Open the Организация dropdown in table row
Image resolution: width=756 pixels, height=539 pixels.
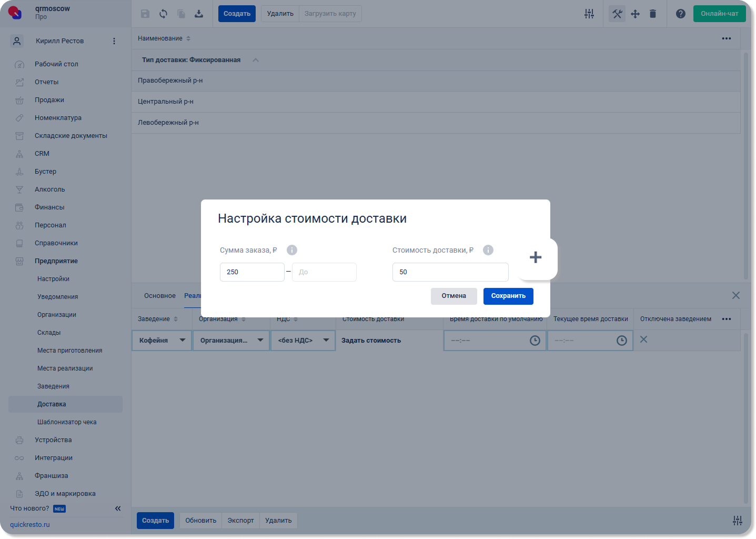[x=231, y=341]
